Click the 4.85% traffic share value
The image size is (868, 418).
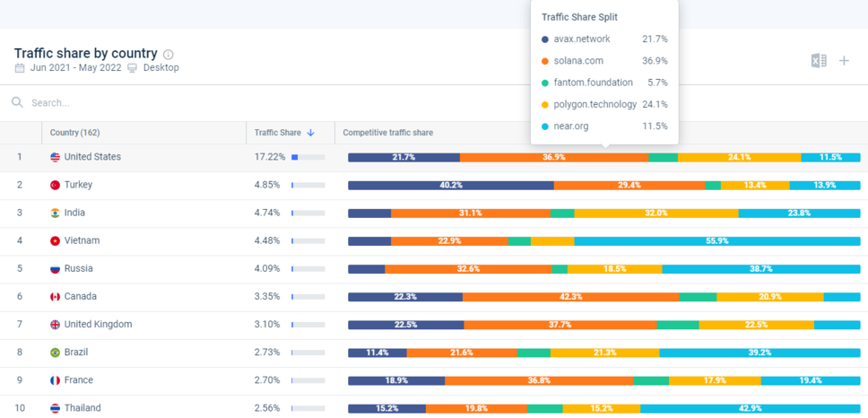pos(267,185)
